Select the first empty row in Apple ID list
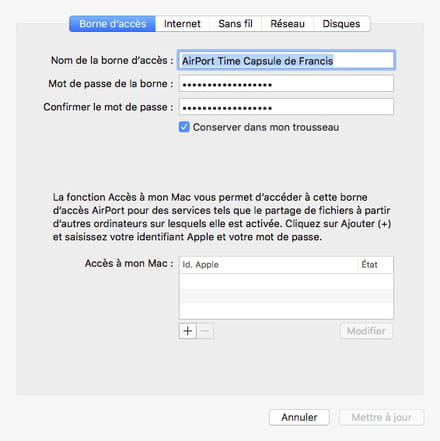The width and height of the screenshot is (440, 441). tap(286, 281)
